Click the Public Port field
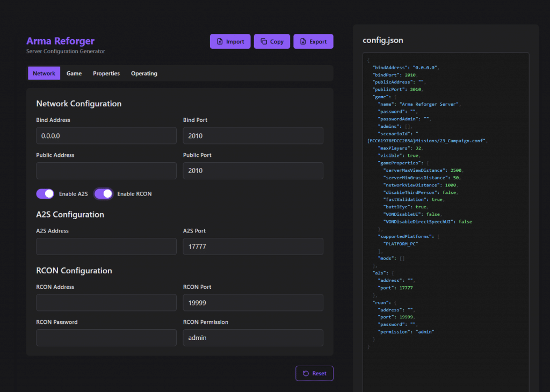The width and height of the screenshot is (550, 392). tap(252, 170)
